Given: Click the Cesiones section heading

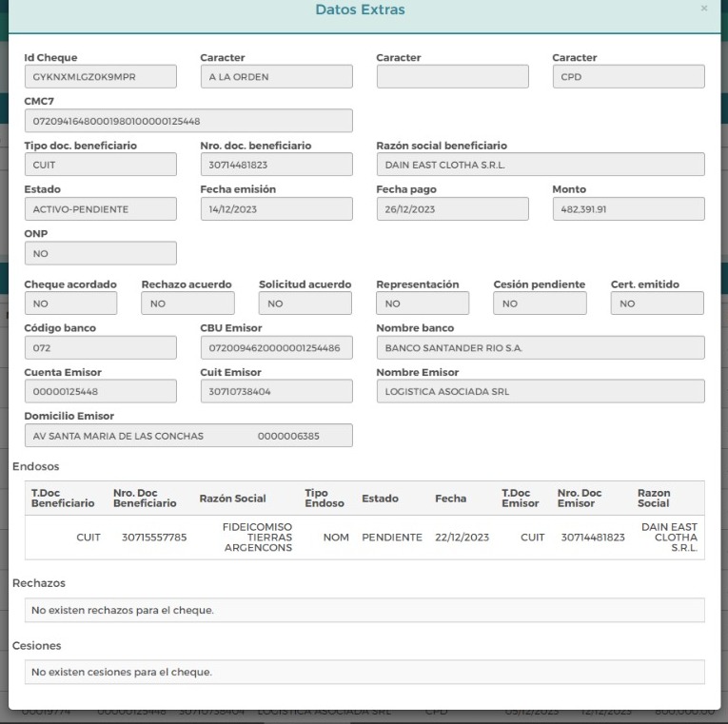Looking at the screenshot, I should 37,646.
